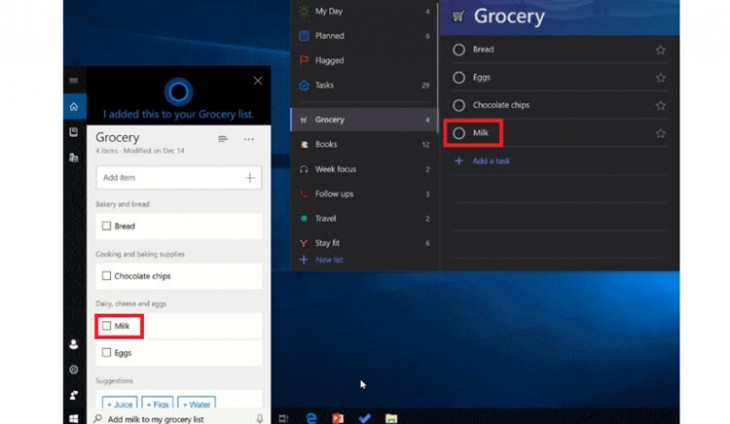This screenshot has height=424, width=730.
Task: Star the Bread task as important
Action: 660,50
